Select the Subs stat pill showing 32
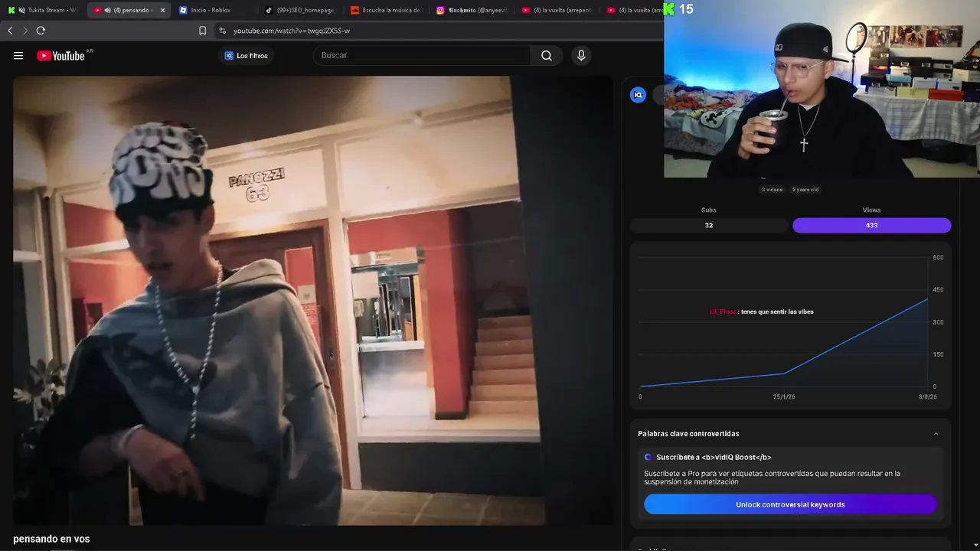Image resolution: width=980 pixels, height=551 pixels. coord(709,225)
